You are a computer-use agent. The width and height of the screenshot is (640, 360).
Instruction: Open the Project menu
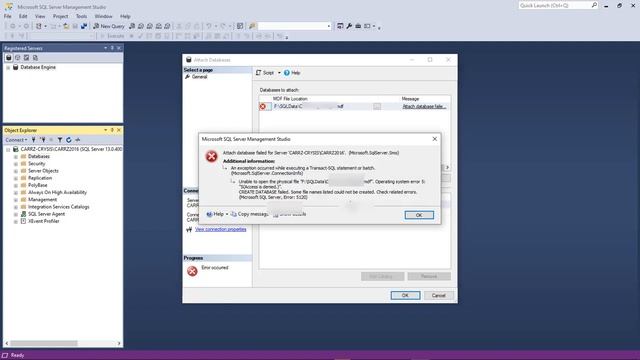[60, 16]
